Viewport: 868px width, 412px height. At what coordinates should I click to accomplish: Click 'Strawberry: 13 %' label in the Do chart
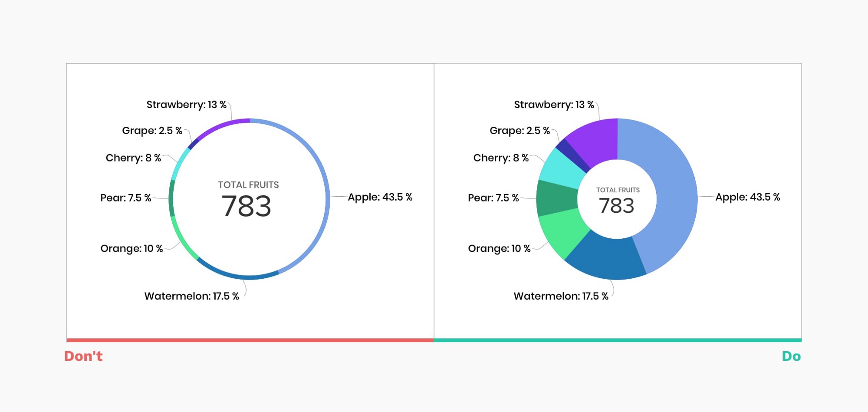[554, 105]
